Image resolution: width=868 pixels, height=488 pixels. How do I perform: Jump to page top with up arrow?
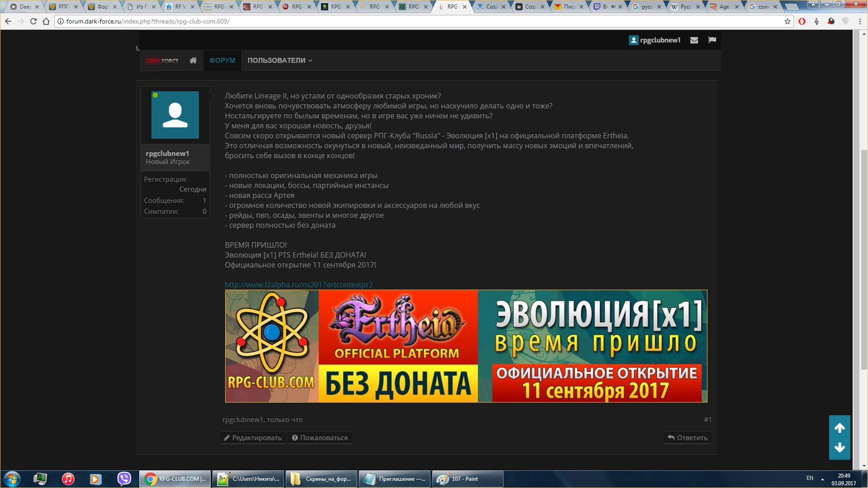840,428
